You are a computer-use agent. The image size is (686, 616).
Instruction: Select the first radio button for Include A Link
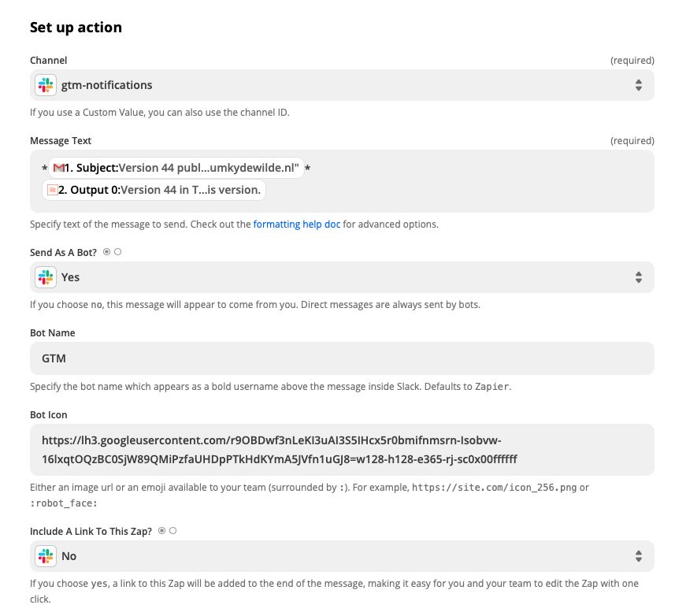point(162,531)
